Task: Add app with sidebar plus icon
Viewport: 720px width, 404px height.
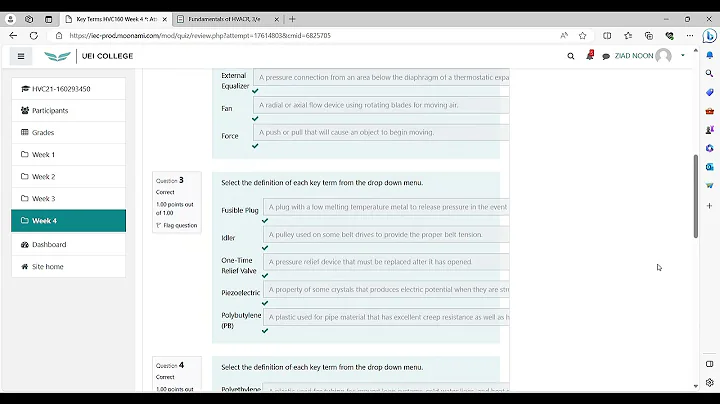Action: click(x=709, y=206)
